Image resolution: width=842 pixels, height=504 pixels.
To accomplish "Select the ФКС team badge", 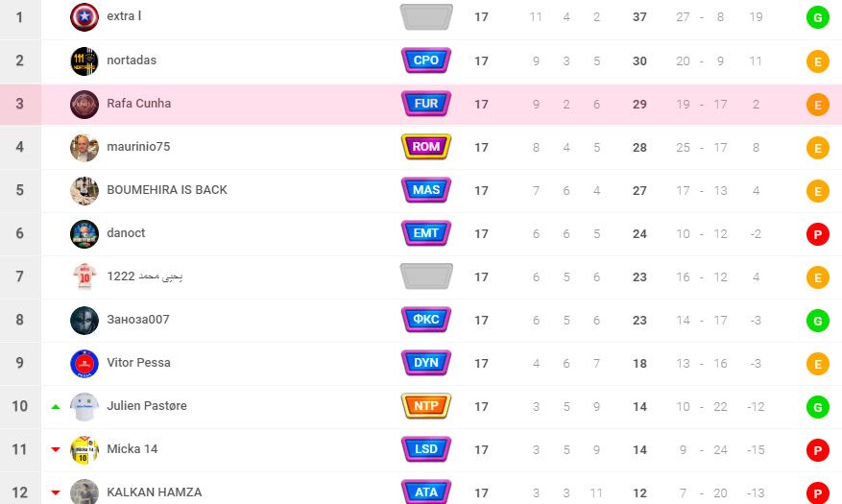I will pos(426,320).
